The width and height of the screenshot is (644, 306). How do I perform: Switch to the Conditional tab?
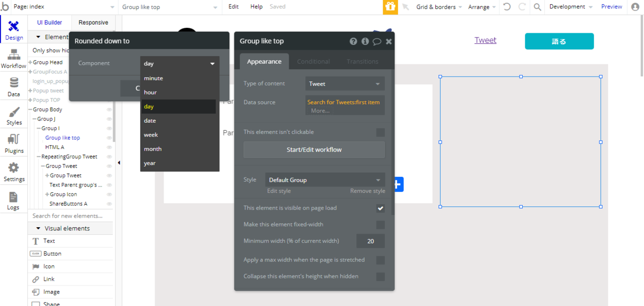[x=313, y=62]
